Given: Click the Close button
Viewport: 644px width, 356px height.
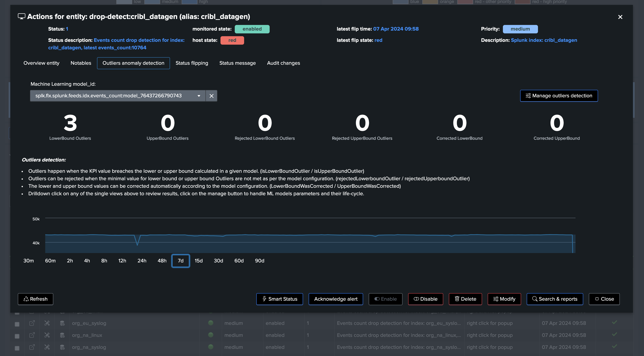Looking at the screenshot, I should pyautogui.click(x=604, y=299).
